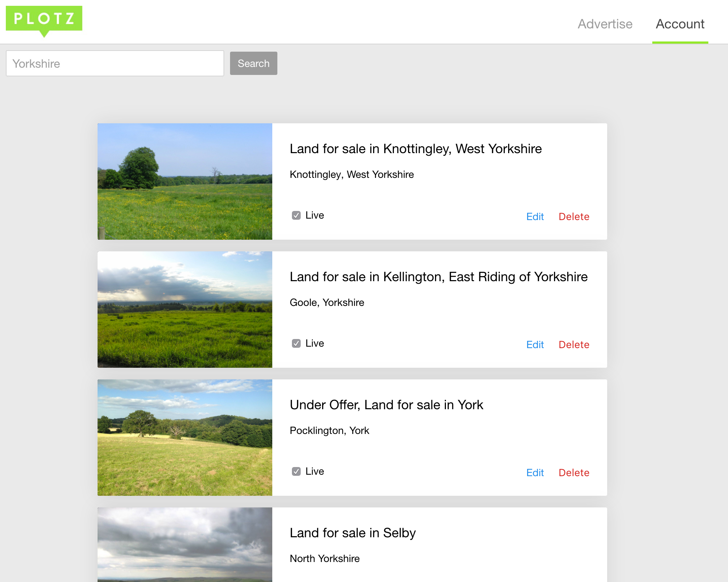Switch to the Account tab
This screenshot has width=728, height=582.
coord(680,24)
